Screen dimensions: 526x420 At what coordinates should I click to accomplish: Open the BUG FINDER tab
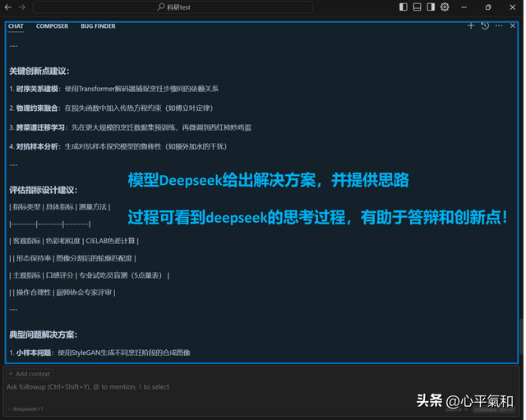click(98, 26)
